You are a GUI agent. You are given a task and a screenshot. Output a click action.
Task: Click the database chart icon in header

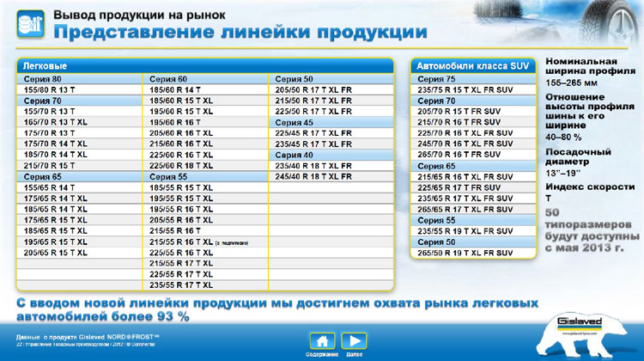tap(30, 24)
